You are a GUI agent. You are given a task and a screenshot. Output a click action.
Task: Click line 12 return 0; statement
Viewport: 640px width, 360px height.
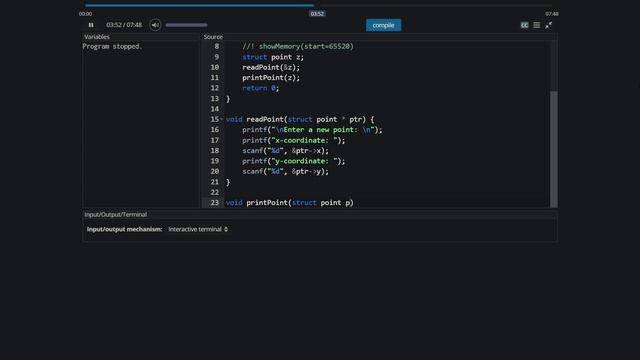click(260, 88)
